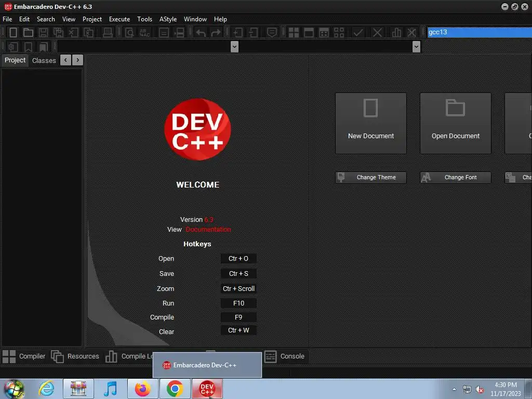Open the Edit menu

click(24, 19)
